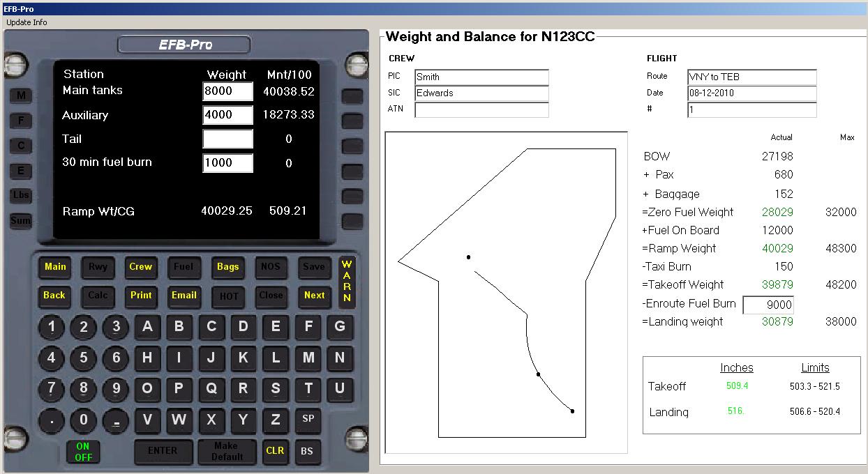Click the Enroute Fuel Burn field

click(768, 305)
